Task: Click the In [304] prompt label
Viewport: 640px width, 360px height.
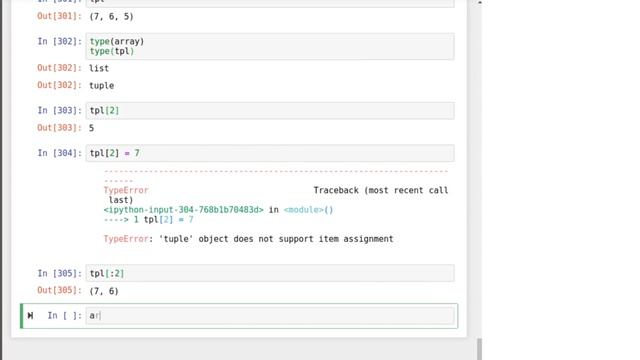Action: [60, 153]
